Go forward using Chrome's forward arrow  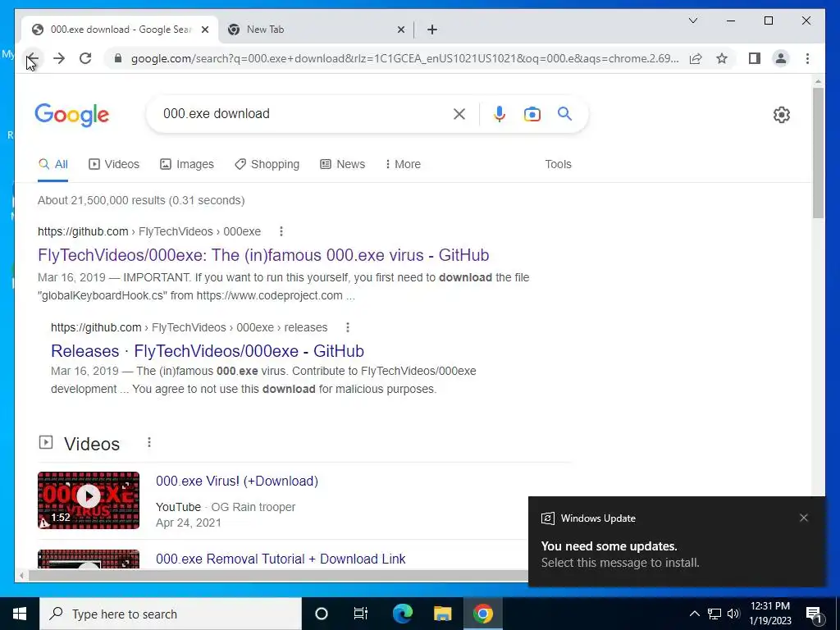(59, 58)
